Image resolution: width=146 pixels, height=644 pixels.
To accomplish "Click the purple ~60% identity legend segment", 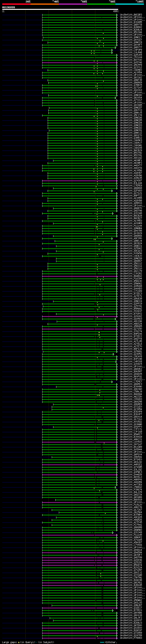I will pos(73,4).
